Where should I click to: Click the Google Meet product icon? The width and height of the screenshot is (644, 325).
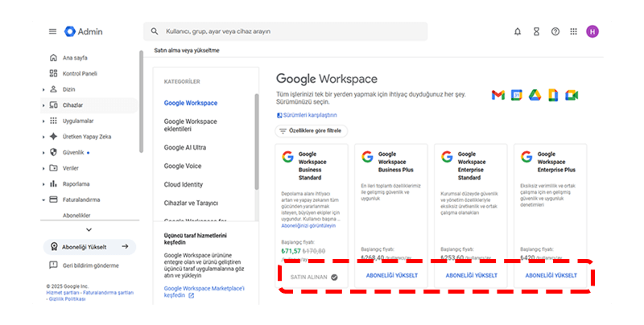coord(572,95)
